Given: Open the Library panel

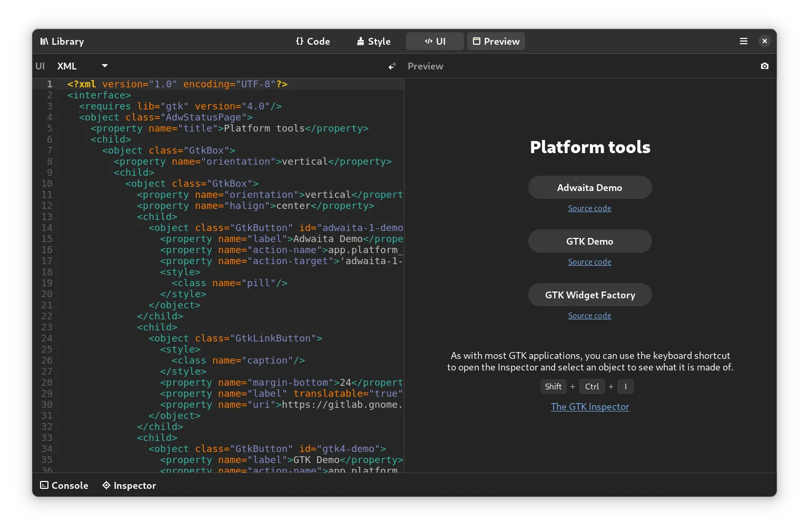Looking at the screenshot, I should (x=62, y=42).
